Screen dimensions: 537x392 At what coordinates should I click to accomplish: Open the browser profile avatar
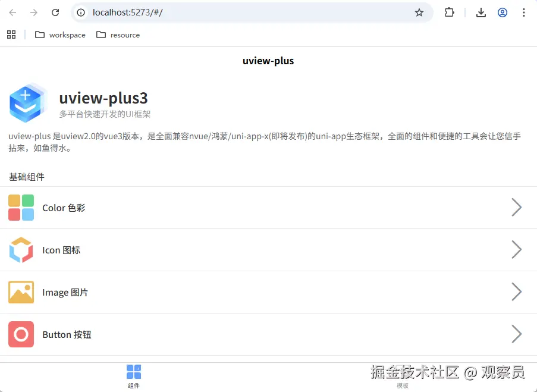(503, 12)
